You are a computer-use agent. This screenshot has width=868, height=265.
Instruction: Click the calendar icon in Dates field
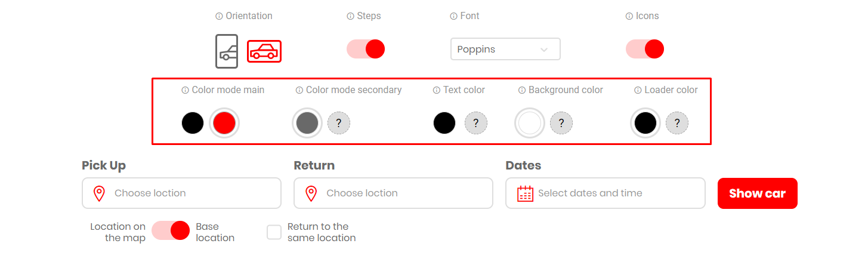525,193
